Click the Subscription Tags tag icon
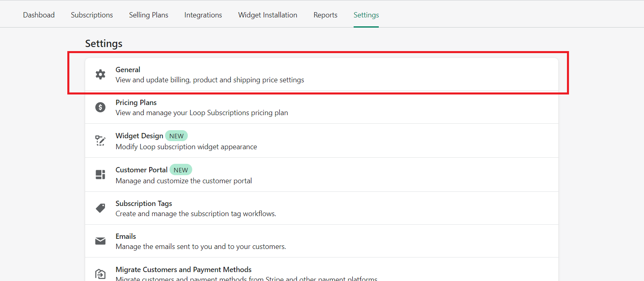The width and height of the screenshot is (644, 281). 100,208
